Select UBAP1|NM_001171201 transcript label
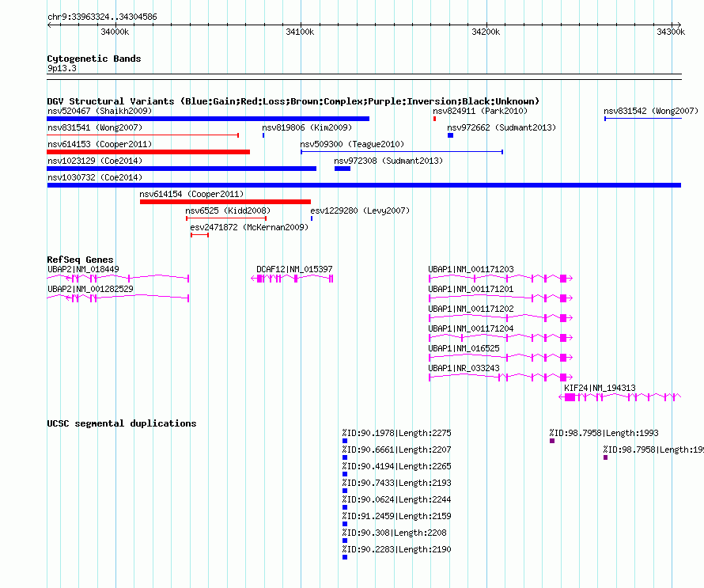 pos(471,289)
